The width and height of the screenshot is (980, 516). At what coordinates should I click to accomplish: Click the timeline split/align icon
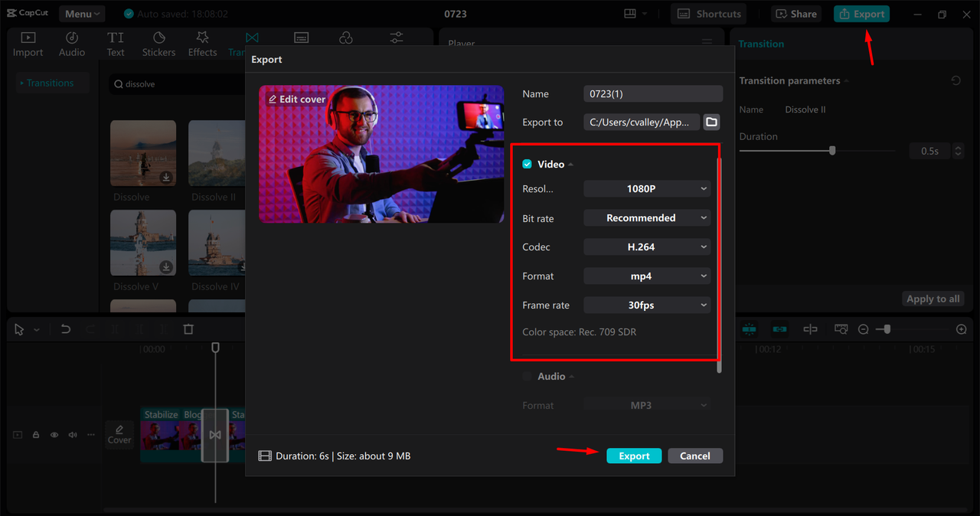click(x=810, y=329)
